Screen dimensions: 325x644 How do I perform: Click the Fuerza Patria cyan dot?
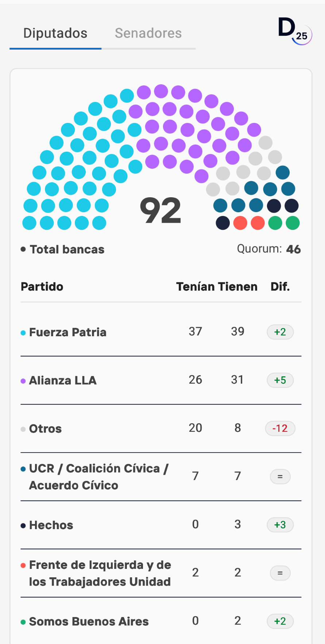pyautogui.click(x=23, y=333)
